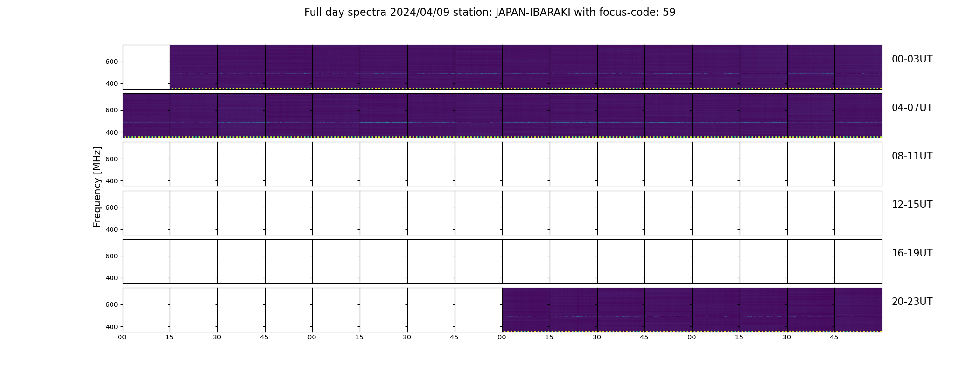Select the 600 tick label of the 08-11UT row

(x=112, y=159)
